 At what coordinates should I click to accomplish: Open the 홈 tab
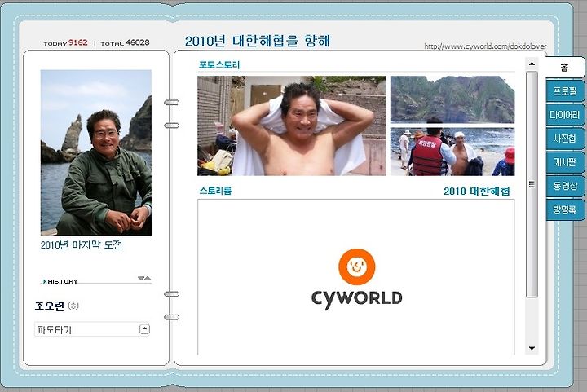pyautogui.click(x=564, y=68)
